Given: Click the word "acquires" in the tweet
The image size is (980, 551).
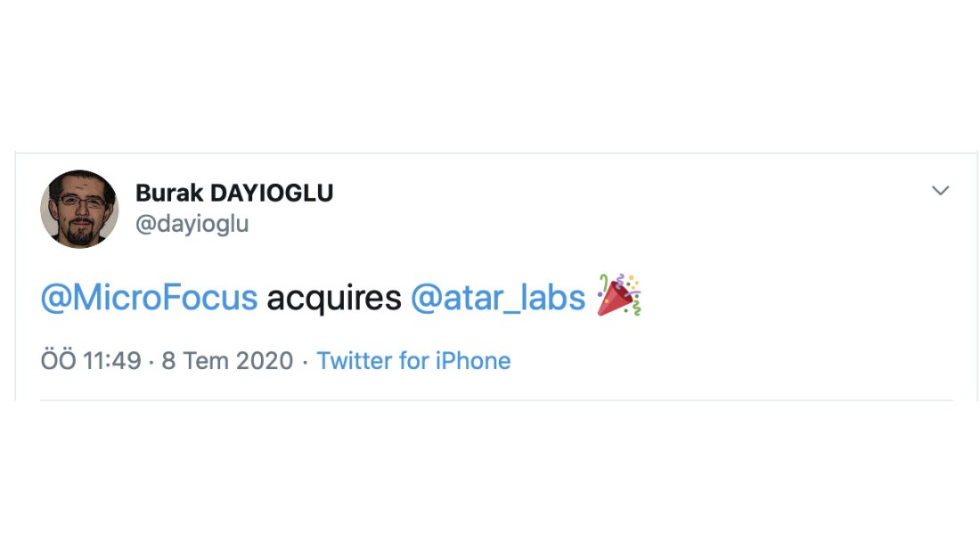Looking at the screenshot, I should point(334,299).
